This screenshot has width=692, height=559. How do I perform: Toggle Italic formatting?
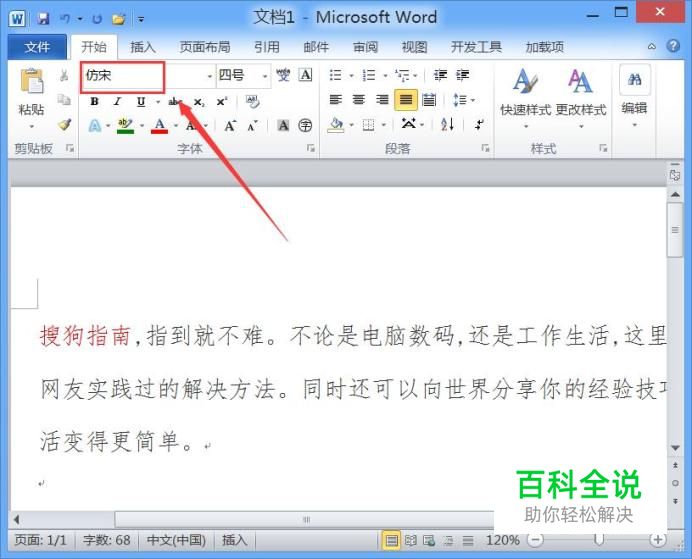pyautogui.click(x=117, y=101)
